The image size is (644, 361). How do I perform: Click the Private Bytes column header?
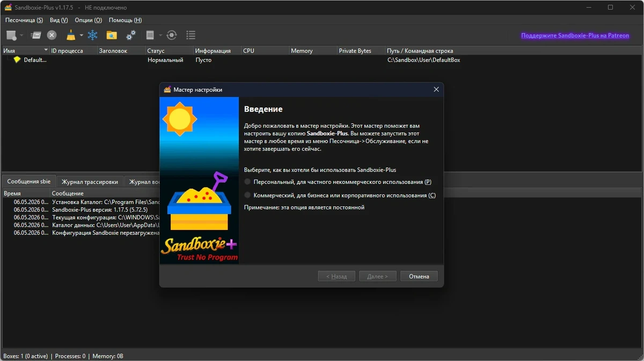[x=361, y=50]
